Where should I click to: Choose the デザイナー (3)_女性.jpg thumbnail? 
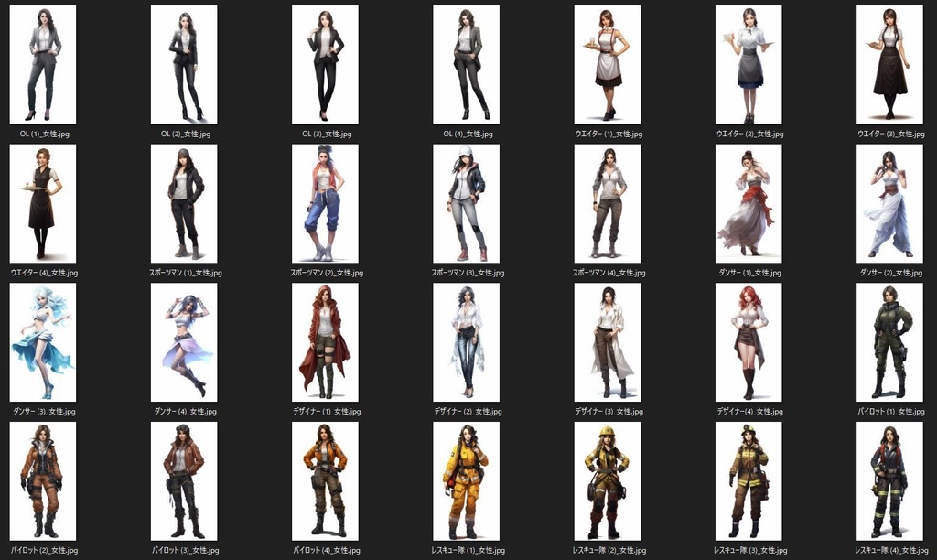coord(608,342)
